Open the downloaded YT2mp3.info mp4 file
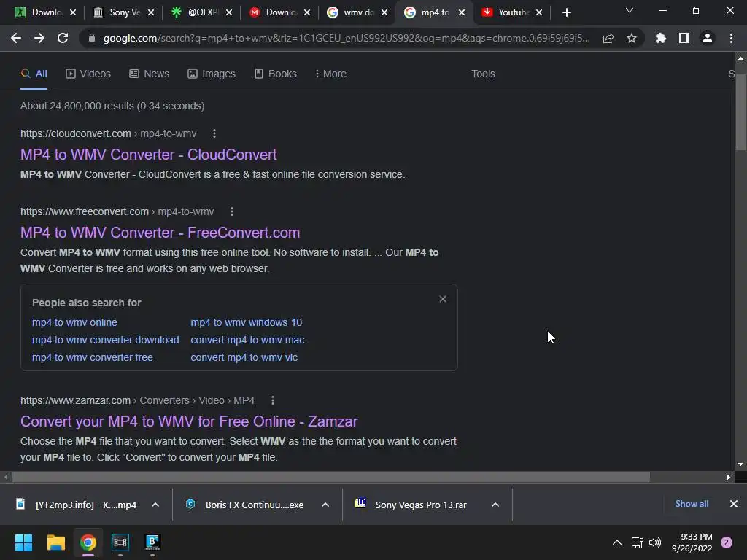This screenshot has width=747, height=560. pos(77,505)
